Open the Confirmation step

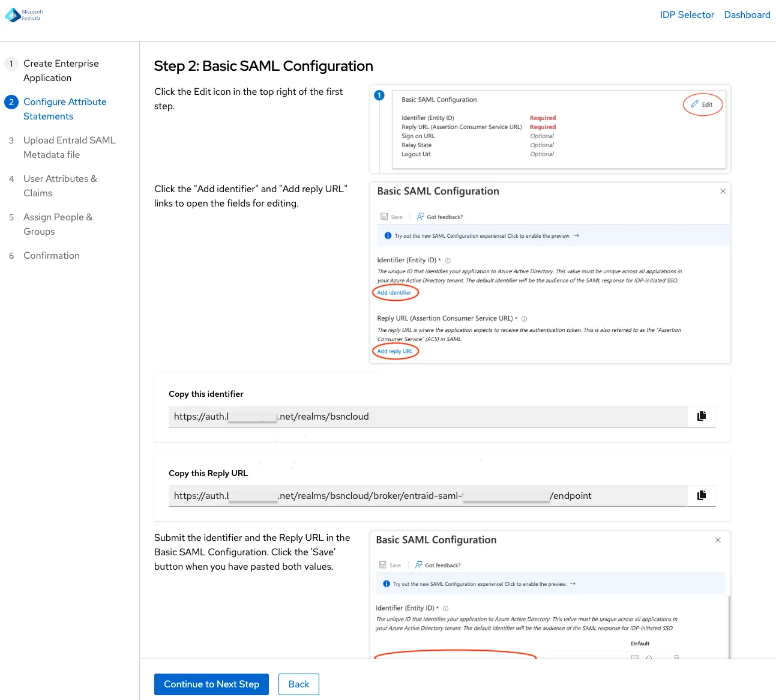[x=51, y=256]
